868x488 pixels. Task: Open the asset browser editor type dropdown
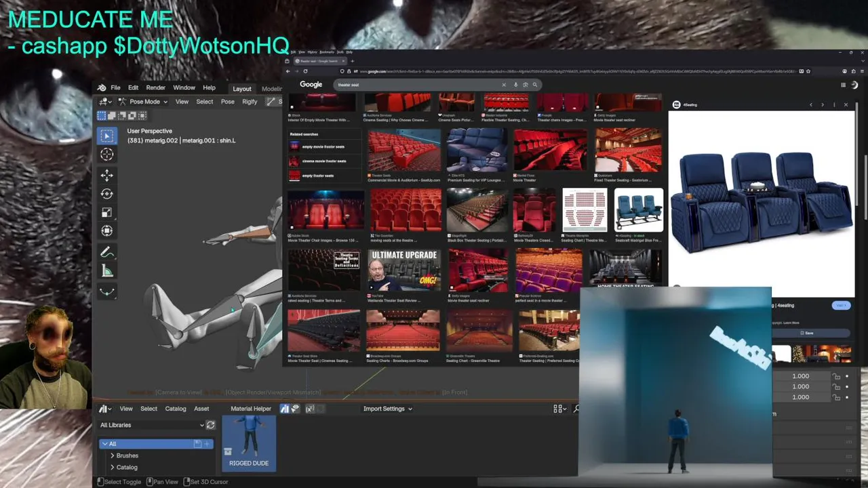point(105,409)
